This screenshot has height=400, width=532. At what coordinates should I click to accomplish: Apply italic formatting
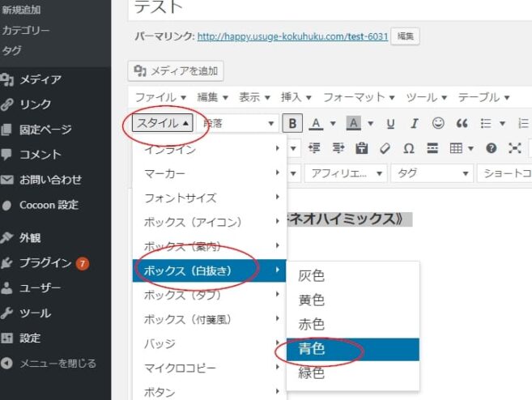[415, 123]
